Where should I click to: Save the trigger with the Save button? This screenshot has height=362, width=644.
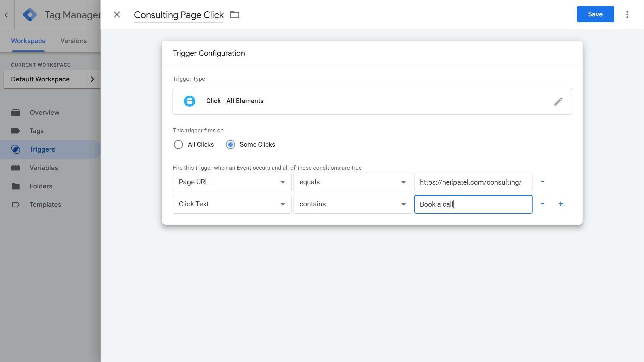point(595,14)
